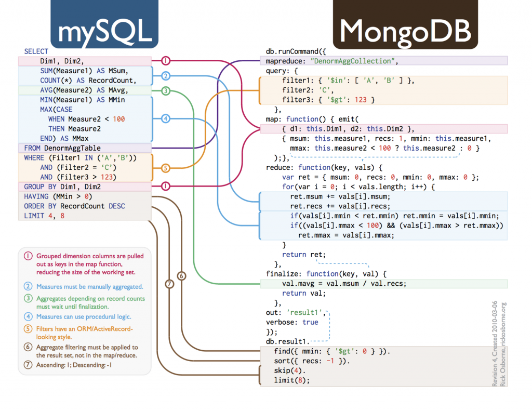Click rickosborne.org credit text
This screenshot has height=411, width=532.
503,344
